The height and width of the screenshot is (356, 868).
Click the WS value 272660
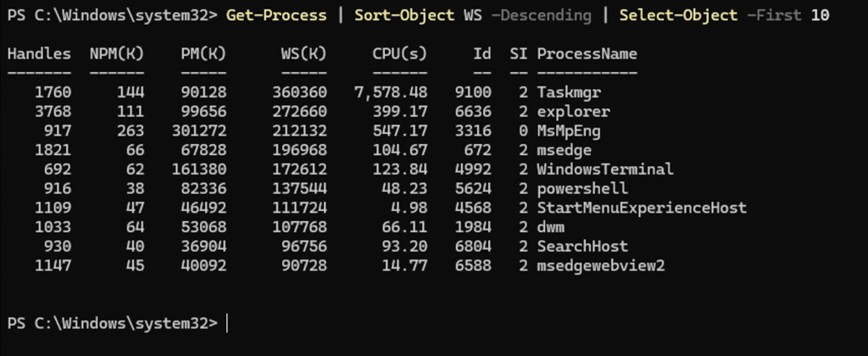[299, 112]
